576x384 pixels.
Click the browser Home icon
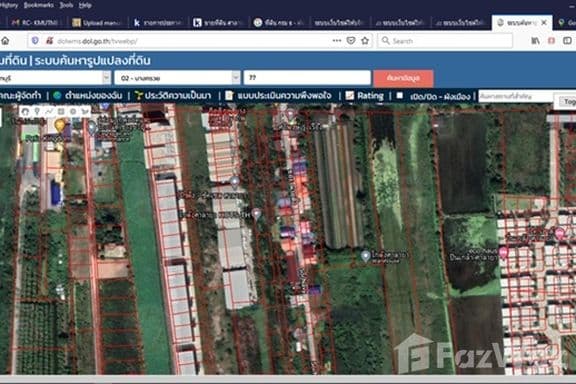coord(5,41)
